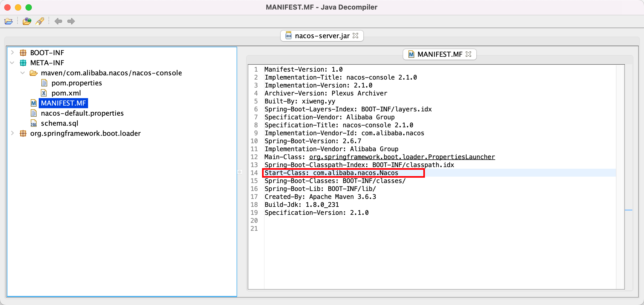Screen dimensions: 644x305
Task: Select BOOT-INF in the tree
Action: pyautogui.click(x=47, y=53)
